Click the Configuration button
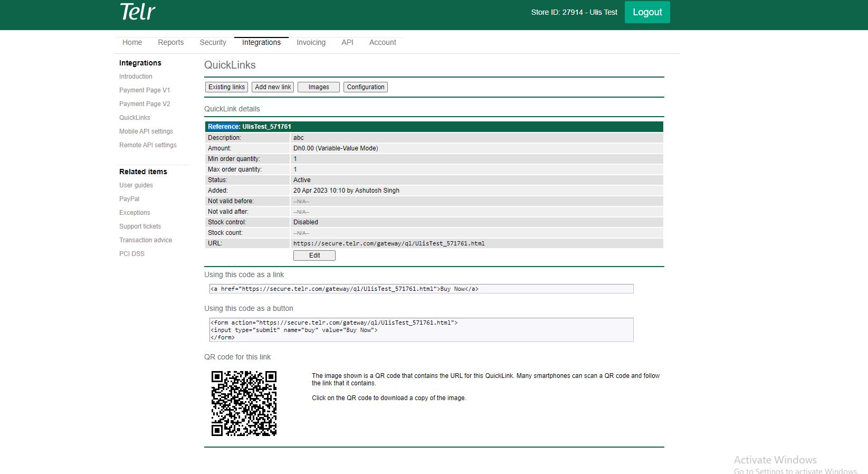868x474 pixels. 366,87
